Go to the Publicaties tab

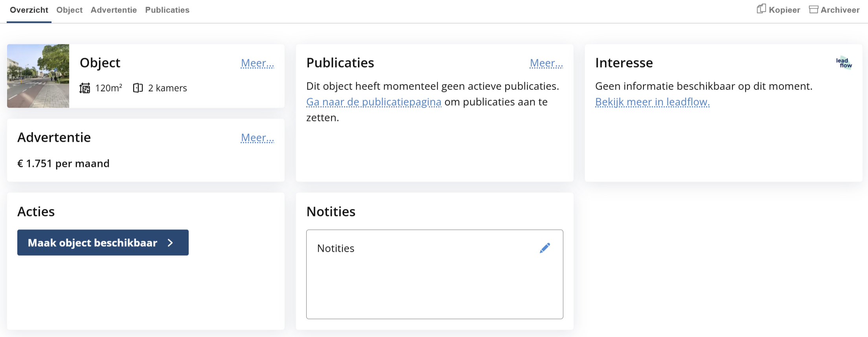point(167,10)
